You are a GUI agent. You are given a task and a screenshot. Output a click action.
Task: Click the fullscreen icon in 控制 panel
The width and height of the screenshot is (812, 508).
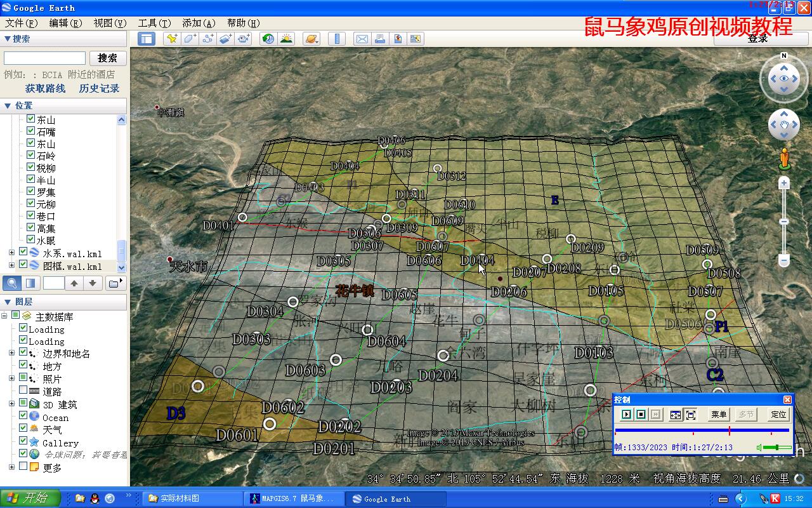tap(691, 415)
